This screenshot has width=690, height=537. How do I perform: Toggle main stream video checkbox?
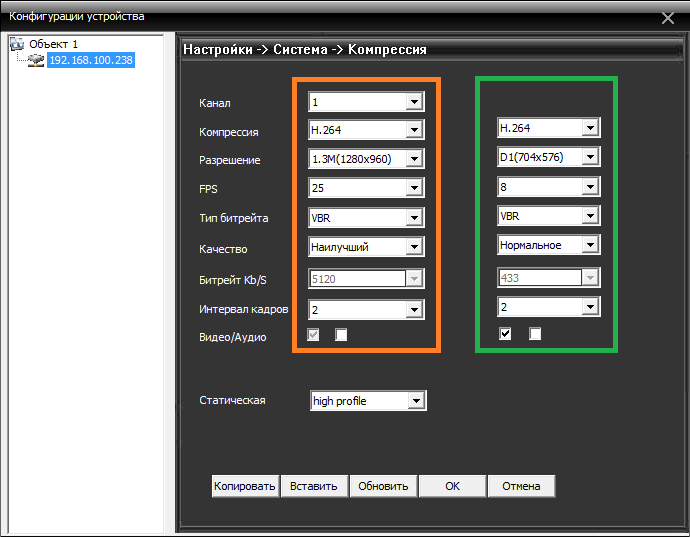(313, 335)
